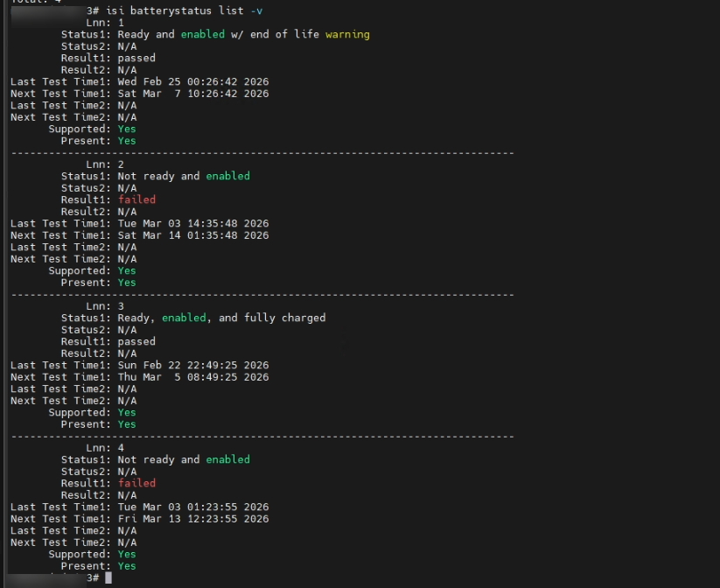Click the "Sun Feb 22 22:49:25 2026" timestamp
This screenshot has width=720, height=588.
pyautogui.click(x=192, y=365)
